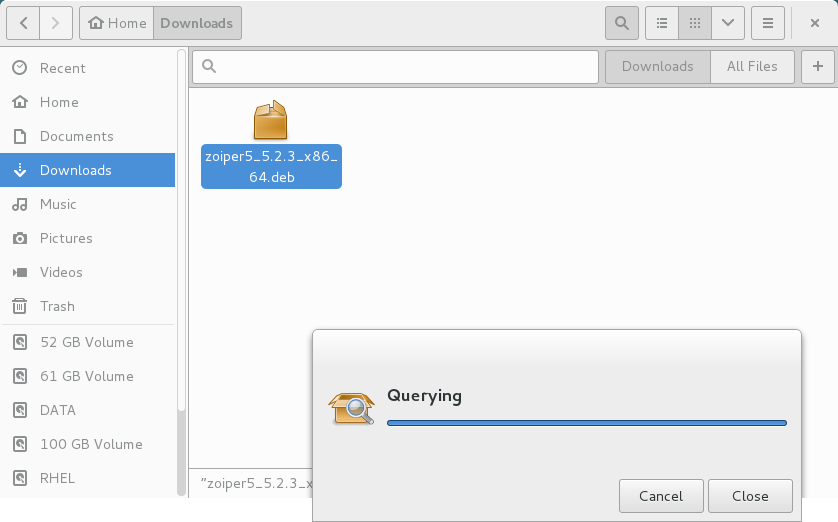Cancel the querying operation
This screenshot has height=522, width=838.
(x=660, y=496)
